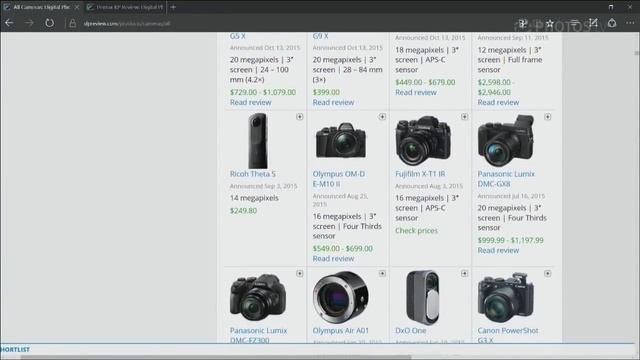This screenshot has width=640, height=360.
Task: Open the browser more options menu
Action: tap(630, 23)
